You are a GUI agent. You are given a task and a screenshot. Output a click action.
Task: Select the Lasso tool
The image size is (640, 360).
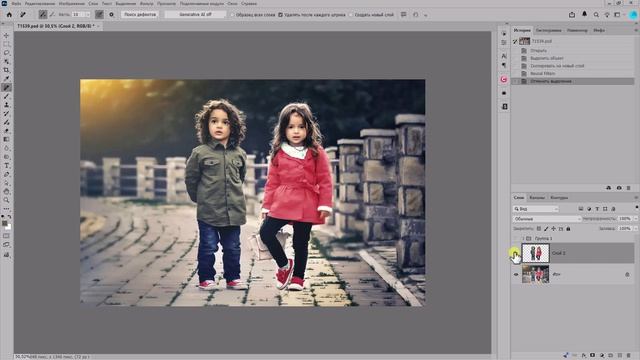[x=6, y=53]
